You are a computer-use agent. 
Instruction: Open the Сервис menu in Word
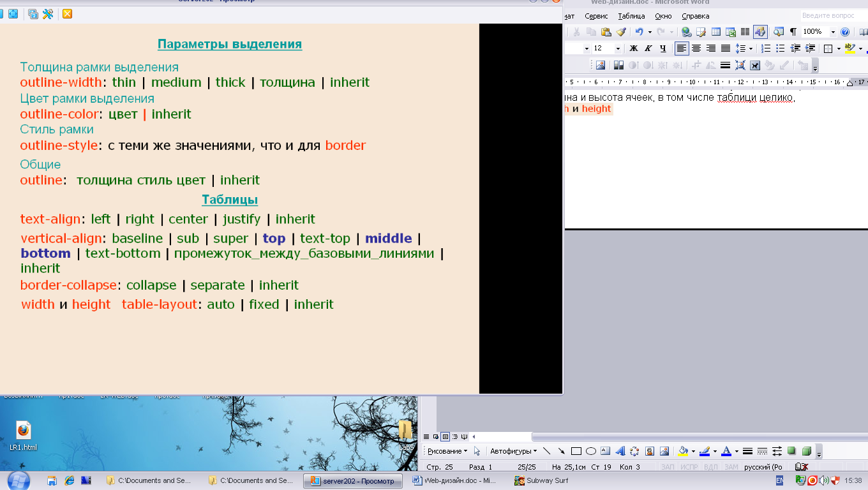click(x=596, y=17)
